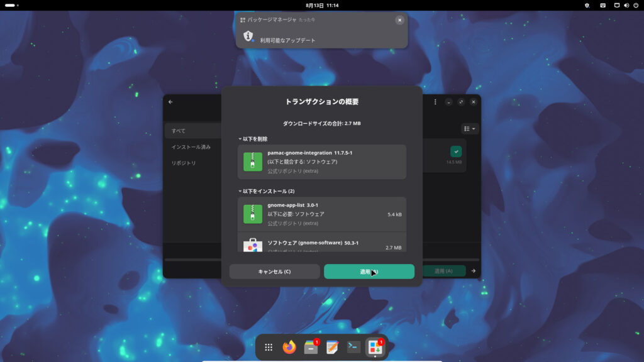This screenshot has height=362, width=644.
Task: Click the dimmed 適用 (A) button in the Pamac window
Action: point(443,271)
